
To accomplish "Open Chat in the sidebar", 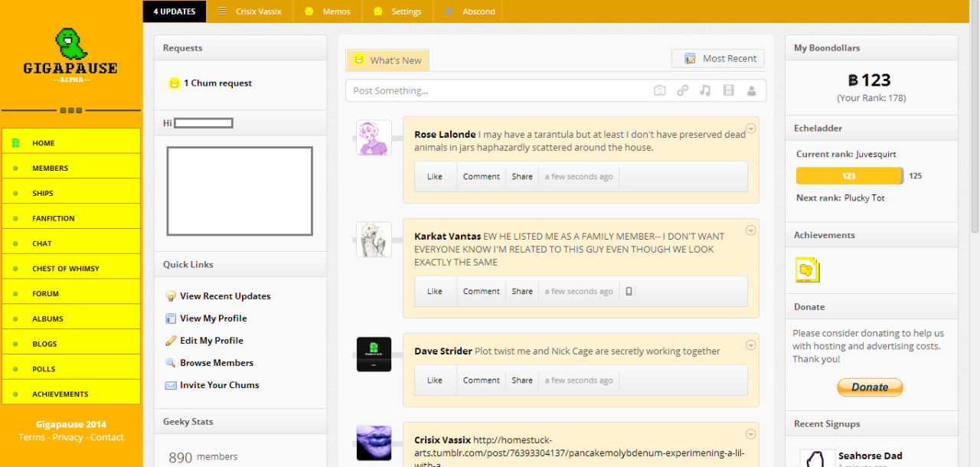I will pos(71,243).
